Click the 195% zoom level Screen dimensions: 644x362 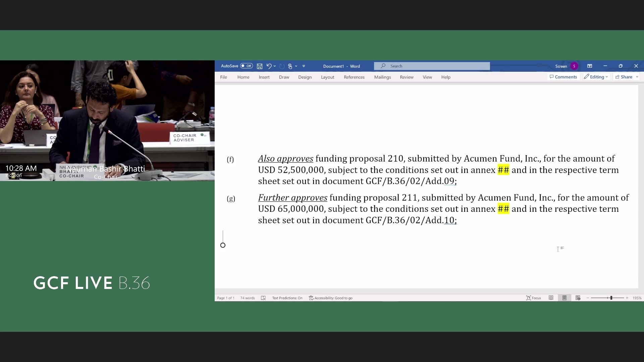pyautogui.click(x=637, y=298)
